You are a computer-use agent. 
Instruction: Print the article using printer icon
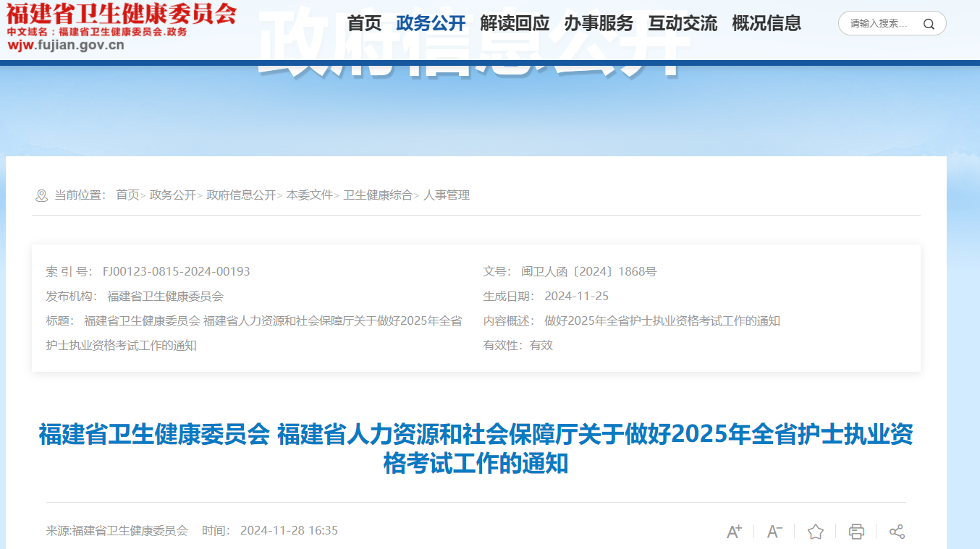(856, 532)
